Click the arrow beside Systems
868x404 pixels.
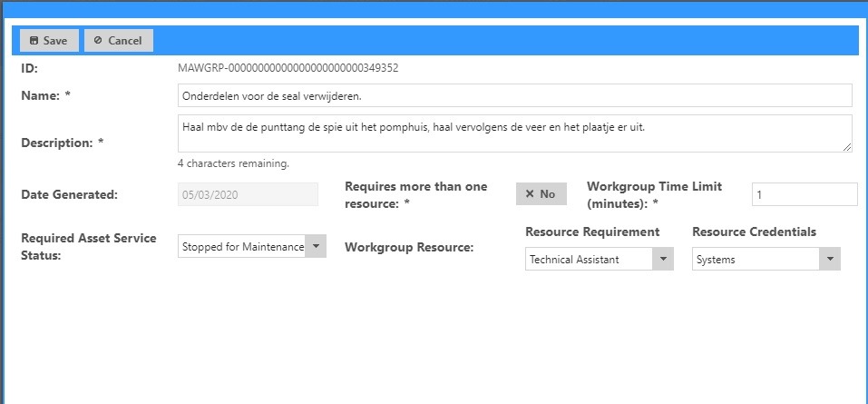(x=830, y=260)
